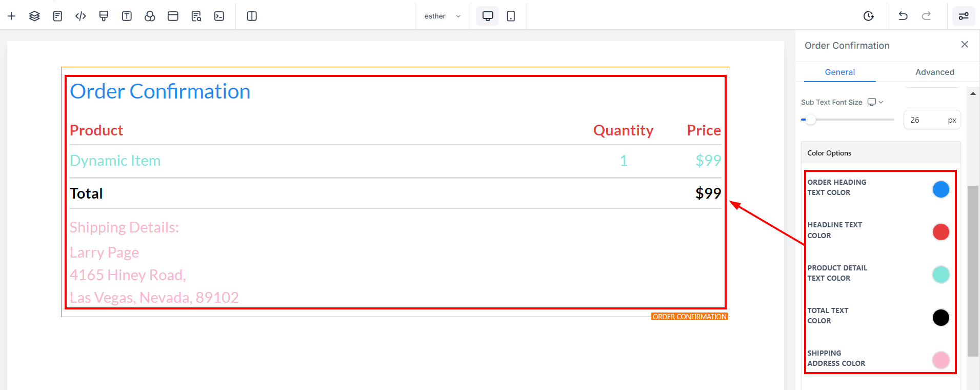Image resolution: width=980 pixels, height=390 pixels.
Task: Click the terminal console icon
Action: point(219,16)
